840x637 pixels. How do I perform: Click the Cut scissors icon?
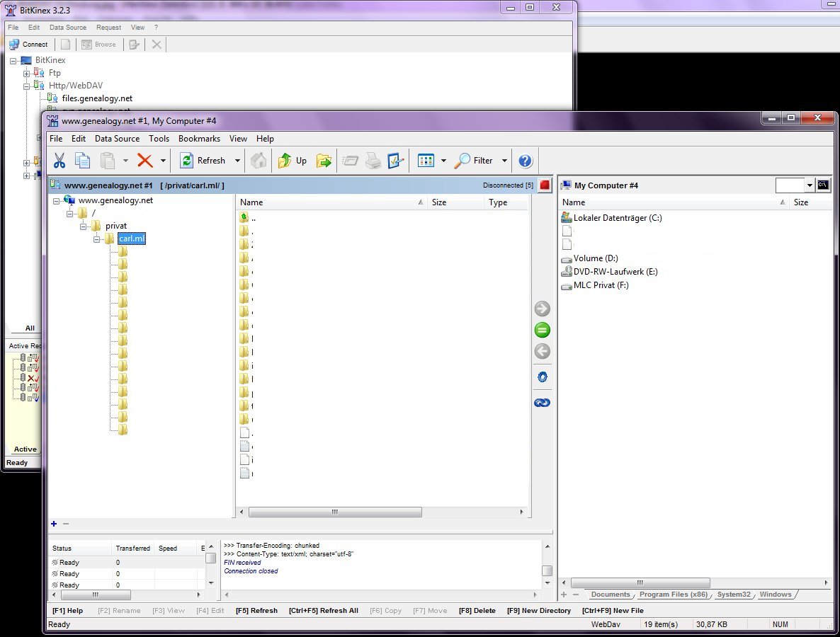click(59, 160)
